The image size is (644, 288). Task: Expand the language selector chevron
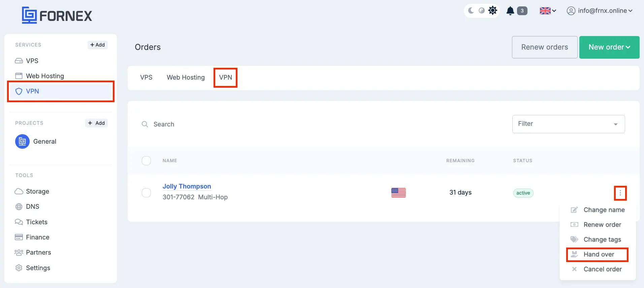(554, 11)
